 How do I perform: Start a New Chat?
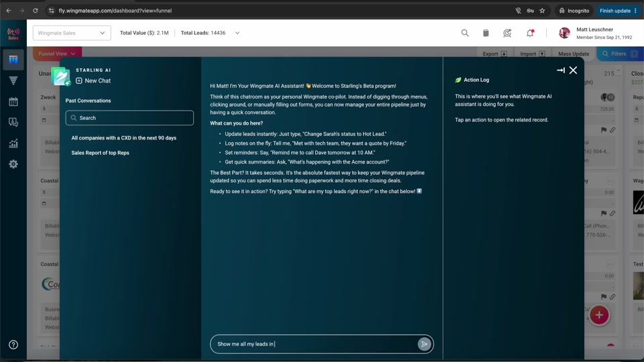[93, 81]
